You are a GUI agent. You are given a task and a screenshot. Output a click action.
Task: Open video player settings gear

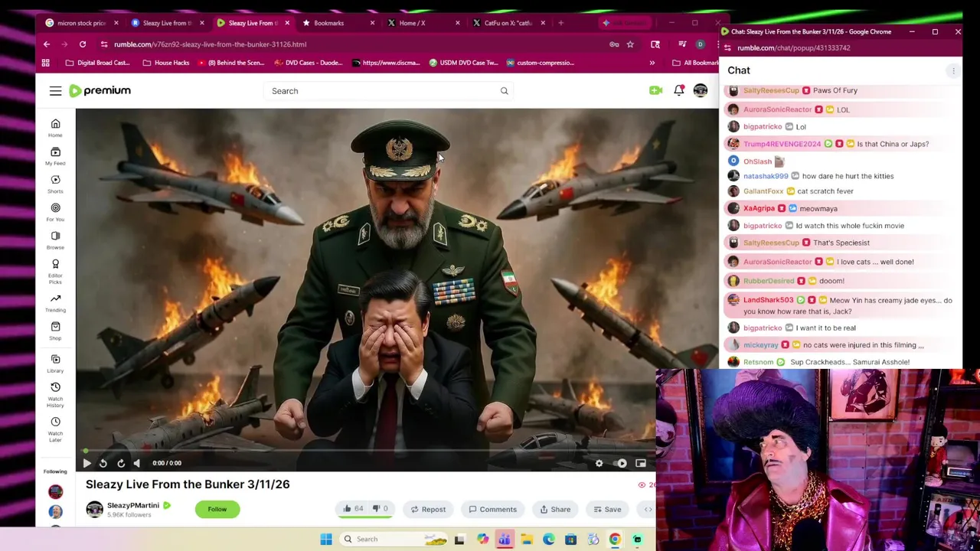599,463
